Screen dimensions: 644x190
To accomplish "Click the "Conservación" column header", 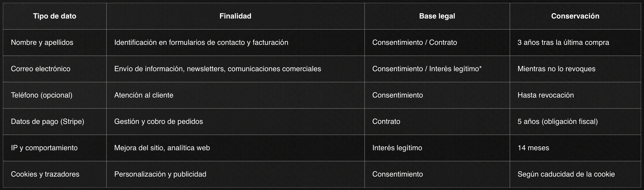I will (x=575, y=16).
